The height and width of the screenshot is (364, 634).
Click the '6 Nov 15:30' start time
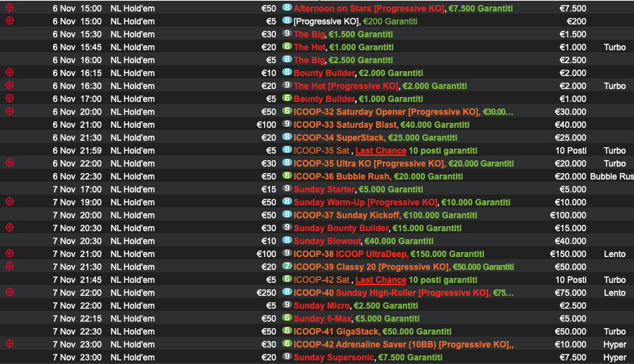77,34
